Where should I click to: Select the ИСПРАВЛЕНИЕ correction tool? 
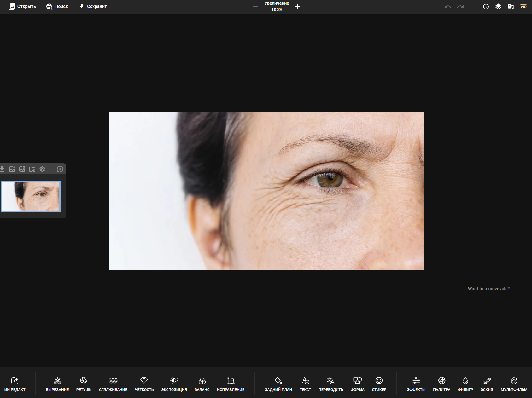pyautogui.click(x=231, y=384)
